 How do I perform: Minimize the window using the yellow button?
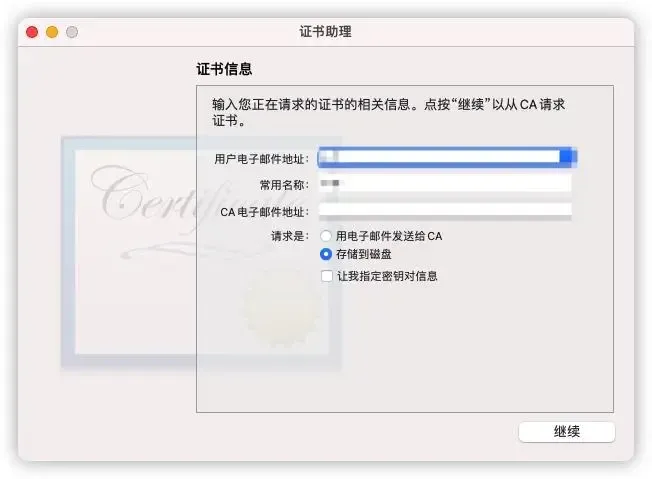[x=52, y=32]
